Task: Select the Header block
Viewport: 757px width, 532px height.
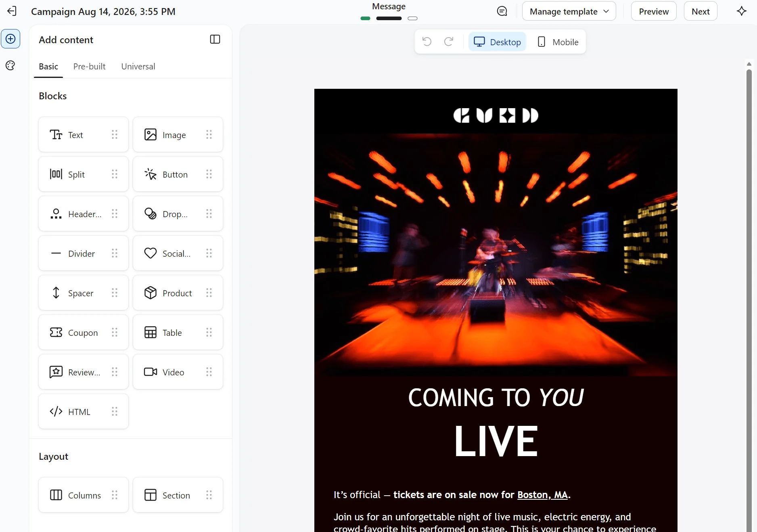Action: point(84,214)
